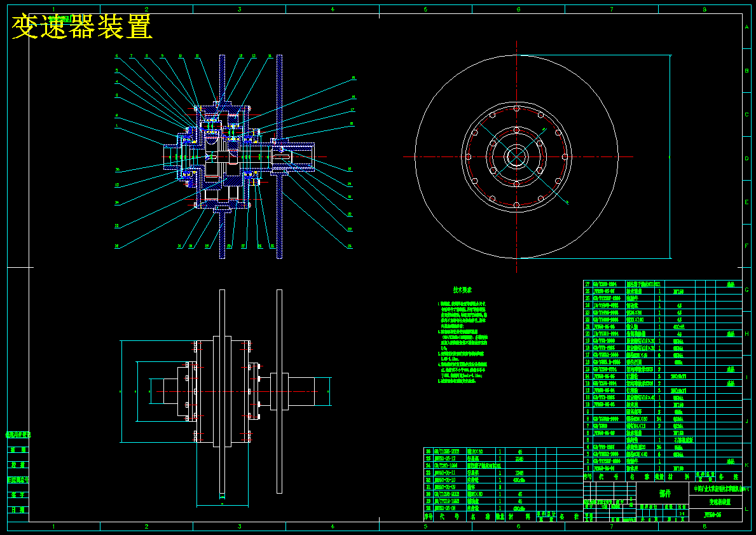Click the 序号 header beside the 代号 header under row 1
Image resolution: width=756 pixels, height=535 pixels.
coord(588,476)
